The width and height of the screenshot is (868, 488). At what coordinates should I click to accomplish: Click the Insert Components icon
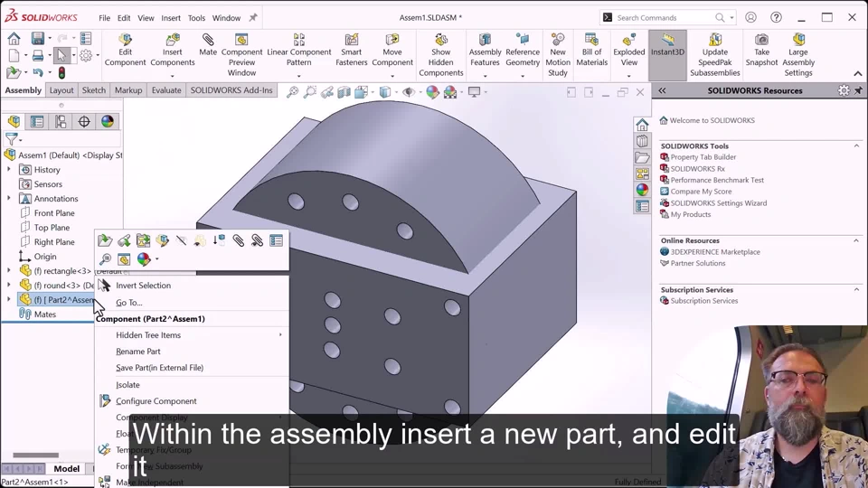172,40
